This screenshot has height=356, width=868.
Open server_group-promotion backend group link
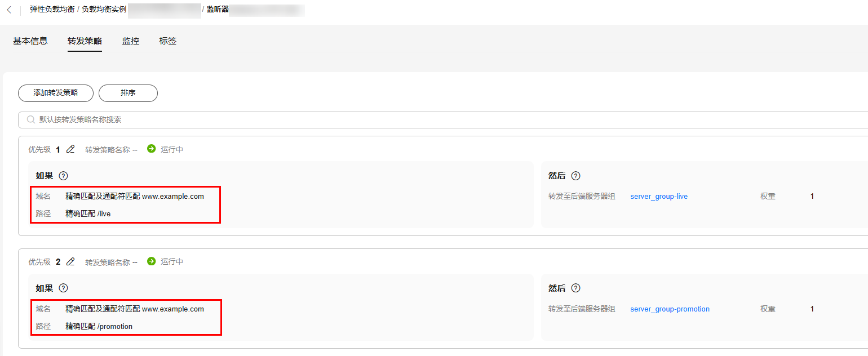click(x=670, y=309)
